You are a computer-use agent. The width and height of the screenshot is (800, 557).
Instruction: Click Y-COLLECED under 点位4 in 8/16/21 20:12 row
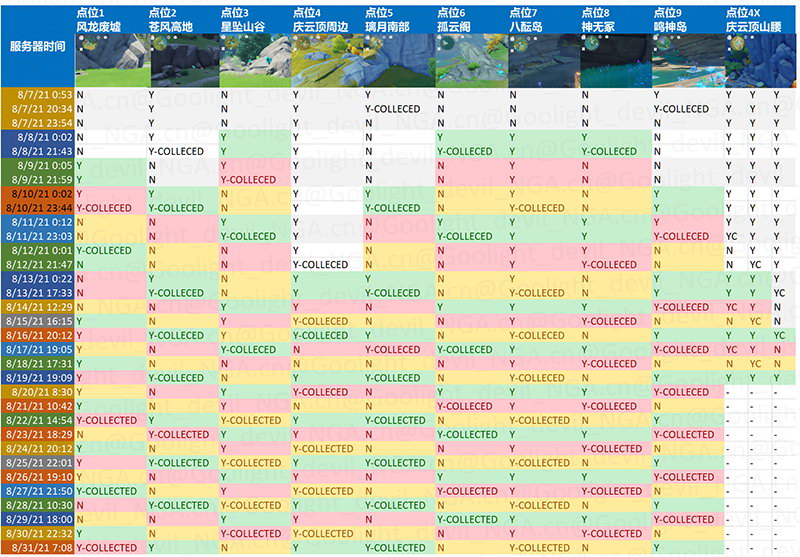tap(320, 336)
